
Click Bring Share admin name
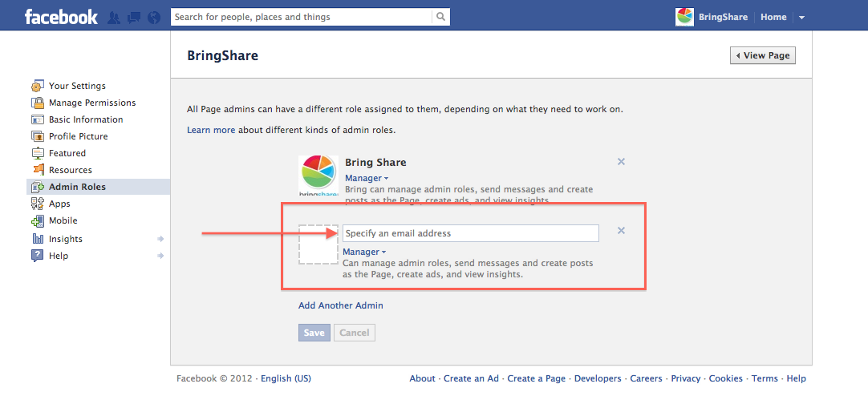click(x=375, y=162)
